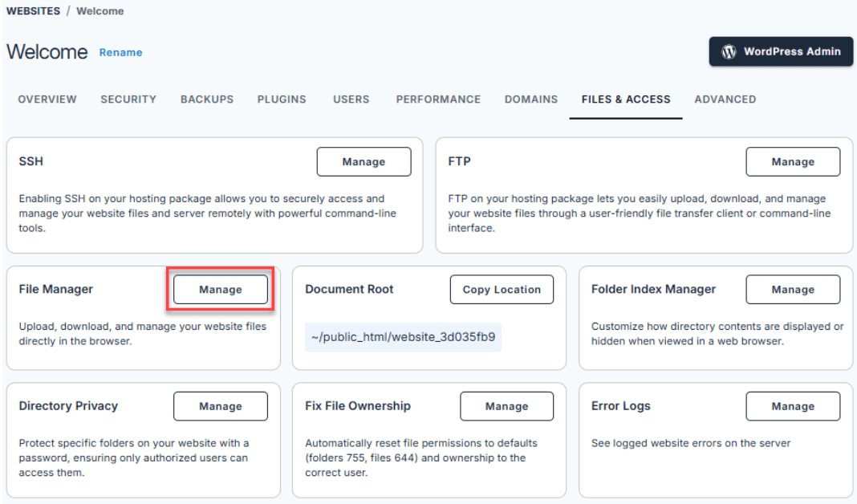Image resolution: width=857 pixels, height=504 pixels.
Task: Click the public_html document root path
Action: click(x=403, y=337)
